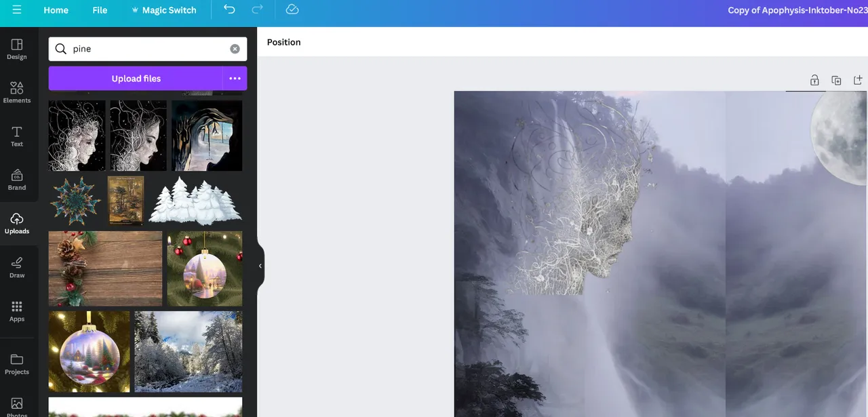Open the Text side panel
The height and width of the screenshot is (417, 868).
[17, 136]
